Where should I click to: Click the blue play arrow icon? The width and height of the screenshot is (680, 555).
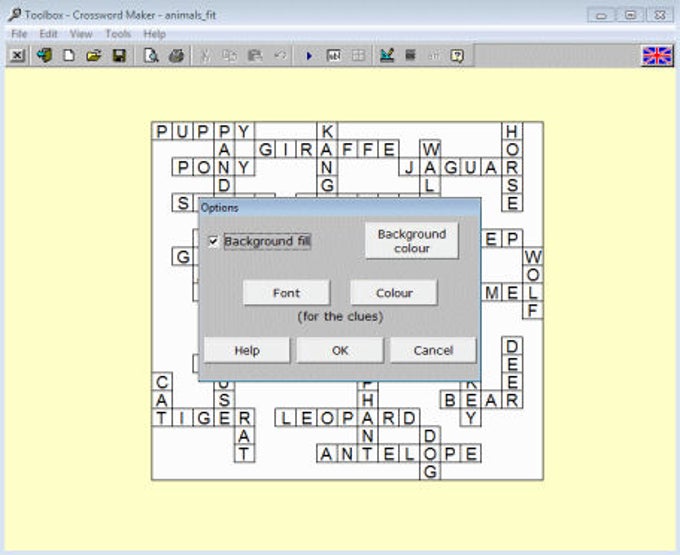point(309,56)
